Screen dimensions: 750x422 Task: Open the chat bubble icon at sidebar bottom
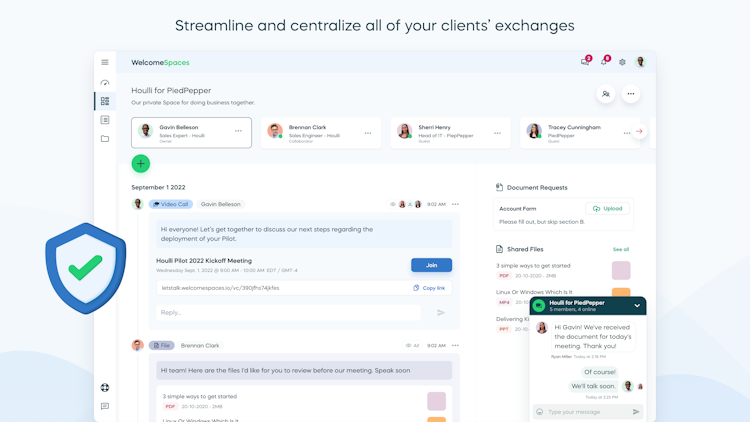(x=105, y=406)
